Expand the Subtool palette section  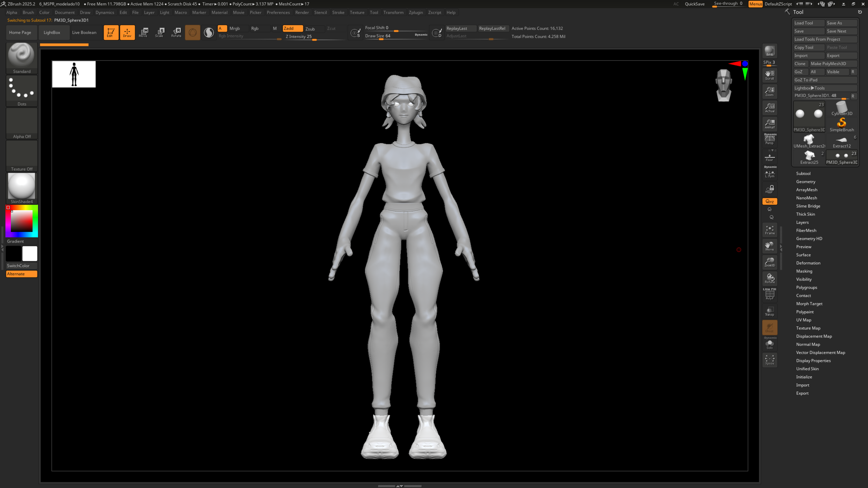(x=803, y=174)
